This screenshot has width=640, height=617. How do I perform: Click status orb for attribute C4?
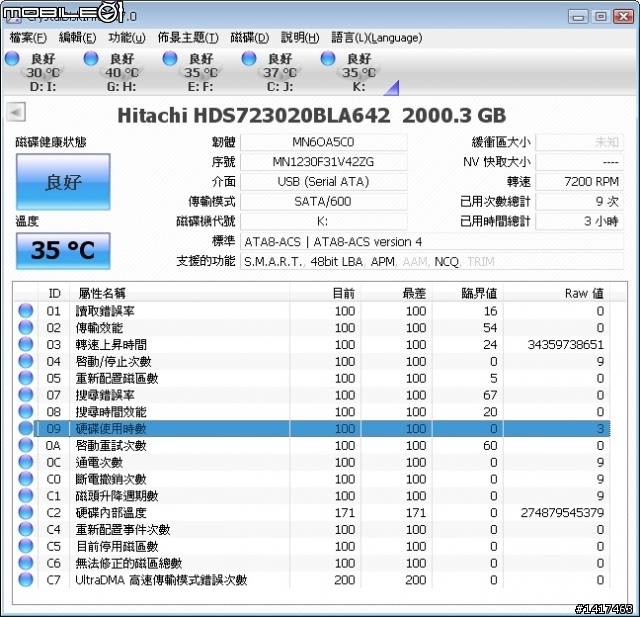(26, 529)
